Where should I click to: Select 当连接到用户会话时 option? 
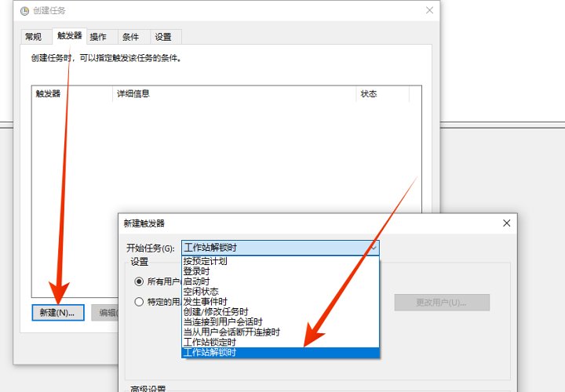(280, 321)
